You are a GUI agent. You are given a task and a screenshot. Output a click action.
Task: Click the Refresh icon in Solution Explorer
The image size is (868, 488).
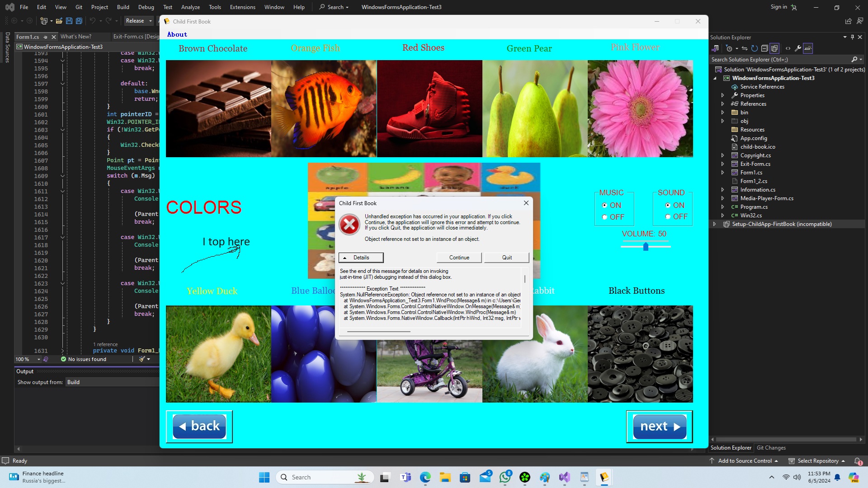coord(755,48)
